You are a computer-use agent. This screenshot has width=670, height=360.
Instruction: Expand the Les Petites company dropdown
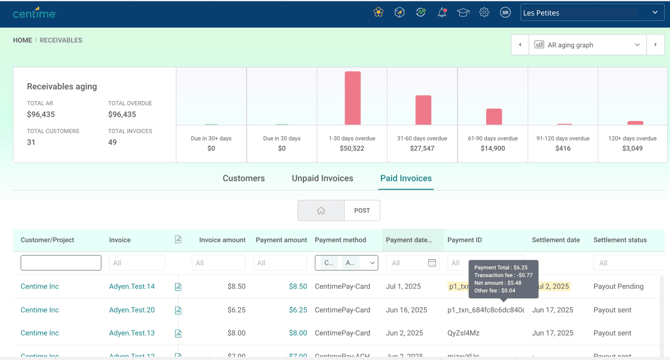coord(592,13)
